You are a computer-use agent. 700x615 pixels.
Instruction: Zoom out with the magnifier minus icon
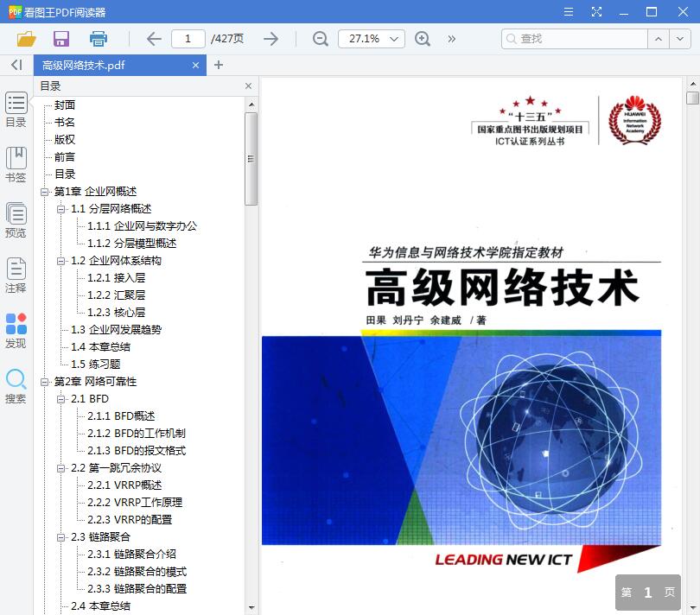320,39
